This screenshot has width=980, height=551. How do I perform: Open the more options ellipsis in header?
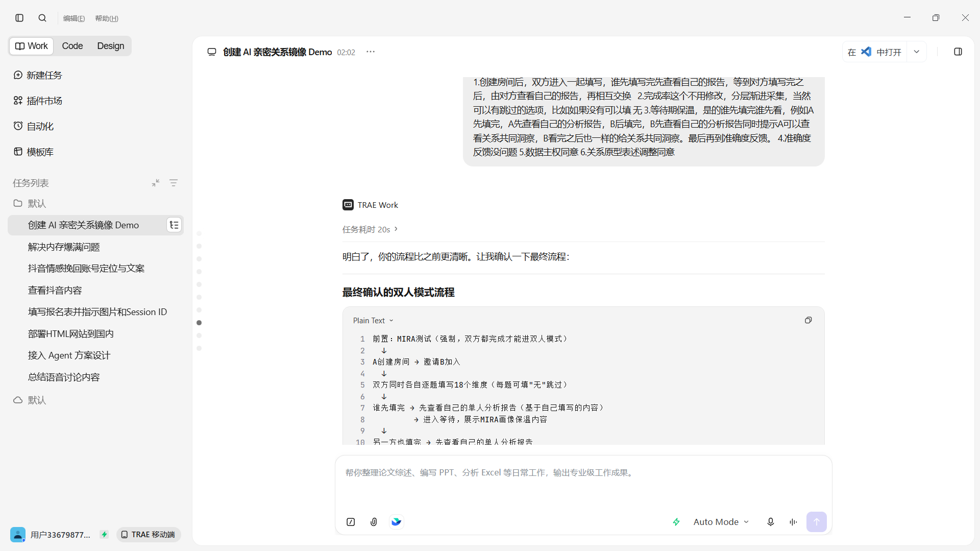tap(371, 52)
